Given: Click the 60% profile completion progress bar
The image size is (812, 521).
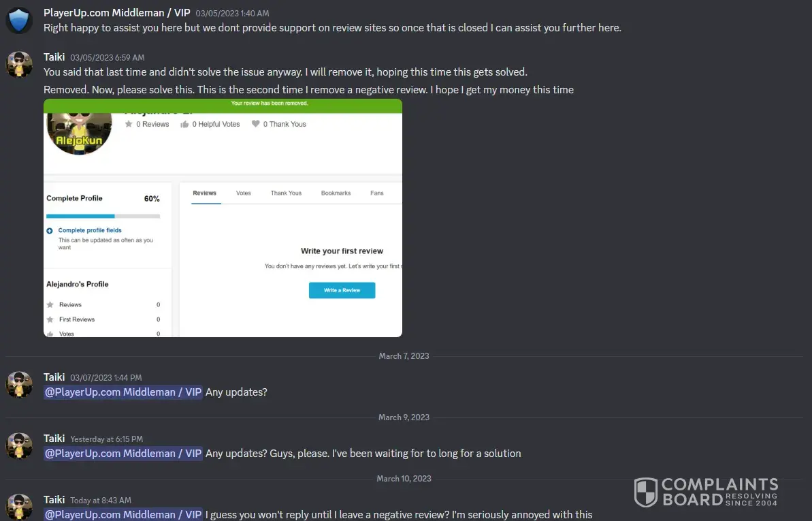Looking at the screenshot, I should (x=103, y=216).
